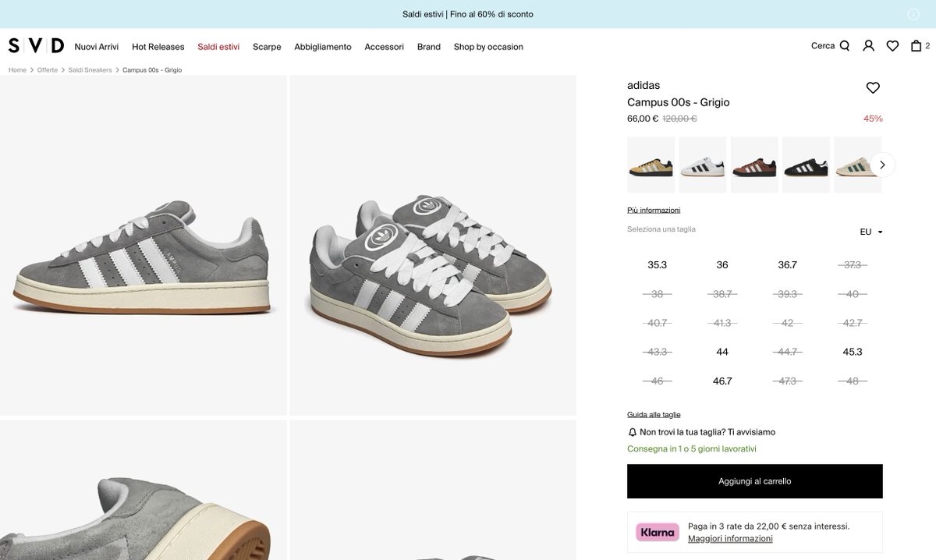Viewport: 936px width, 560px height.
Task: Go to Saldi Sneakers breadcrumb
Action: (x=90, y=70)
